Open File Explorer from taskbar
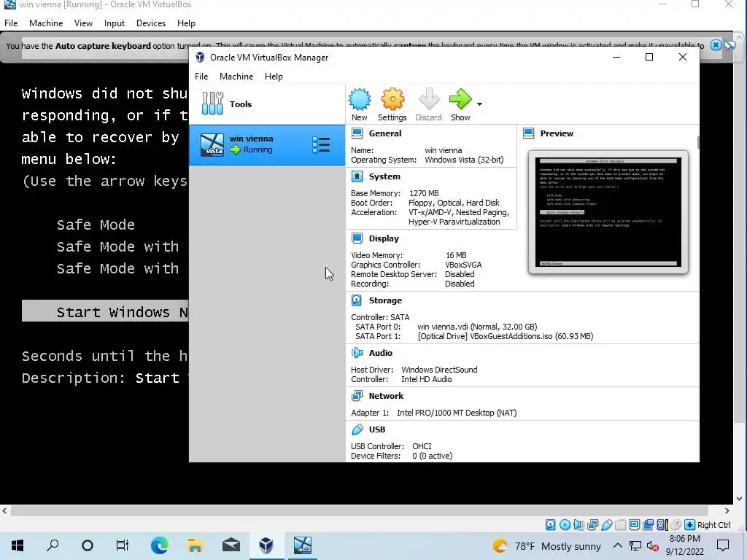The height and width of the screenshot is (560, 747). point(195,545)
